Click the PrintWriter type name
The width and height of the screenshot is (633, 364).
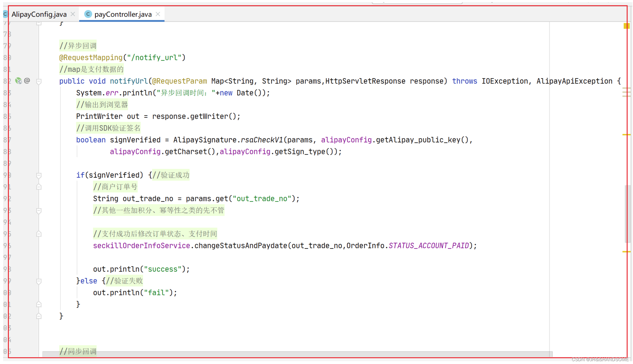99,116
